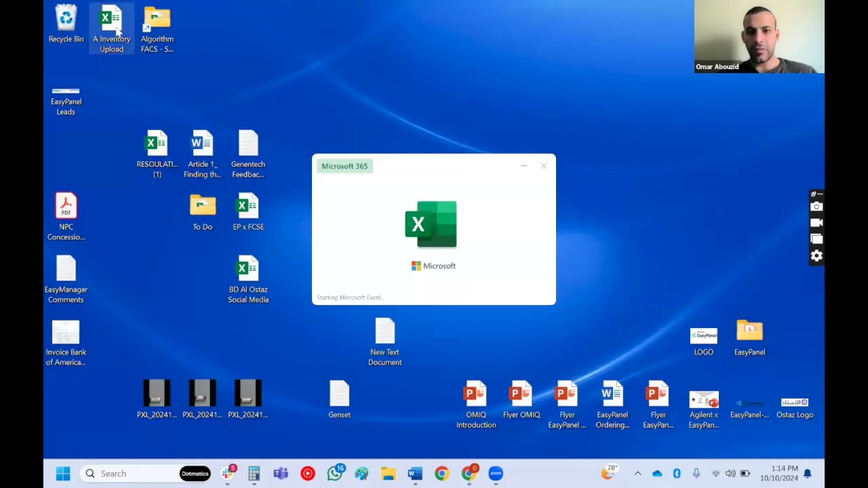Open the clock showing 1:14 PM
The image size is (868, 488).
click(778, 473)
